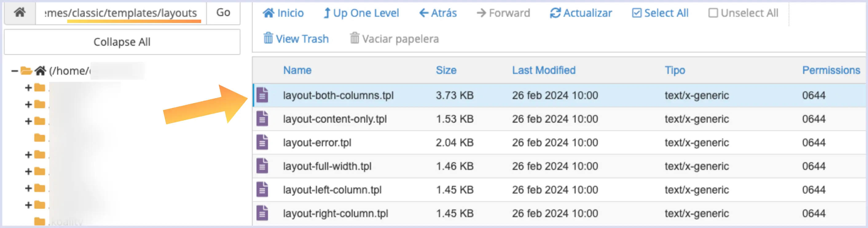868x228 pixels.
Task: Sort by Last Modified column header
Action: coord(544,70)
